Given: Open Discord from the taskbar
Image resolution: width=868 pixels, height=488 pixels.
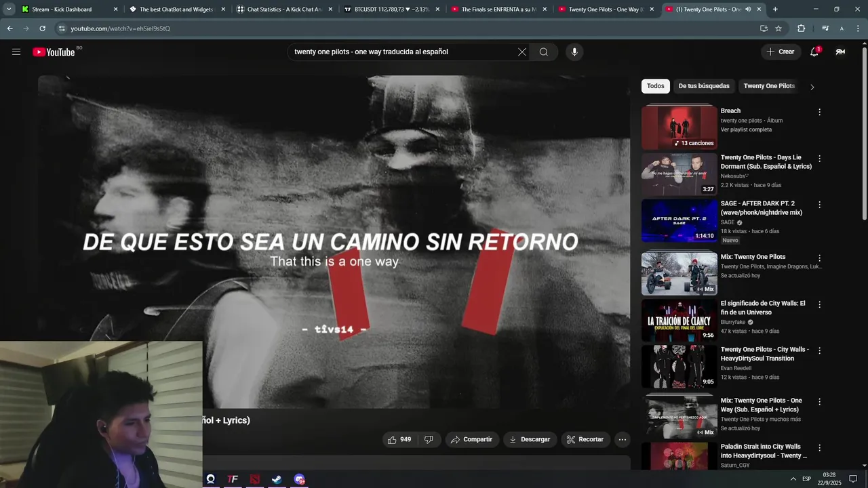Looking at the screenshot, I should (299, 479).
